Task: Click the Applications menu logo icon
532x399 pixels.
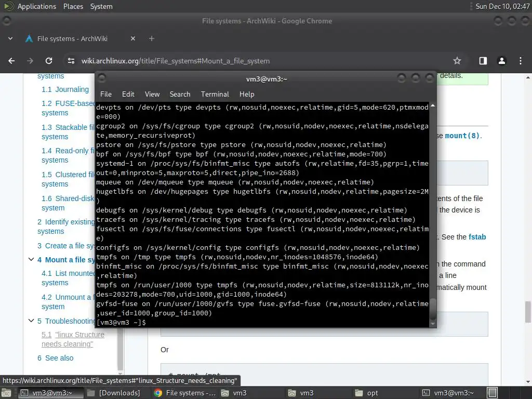Action: tap(9, 6)
